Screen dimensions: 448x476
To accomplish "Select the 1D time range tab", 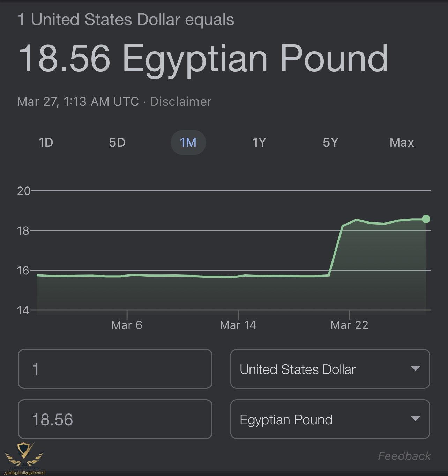I will [x=46, y=142].
